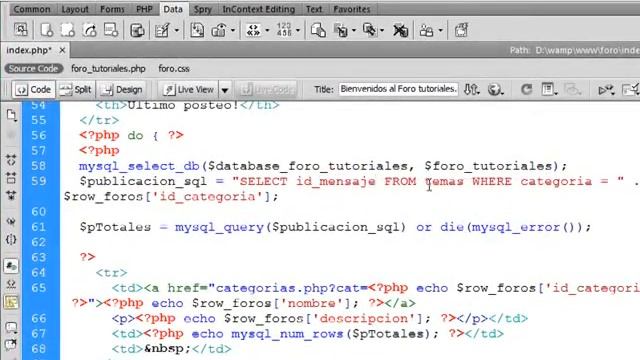Expand the Display Record Count dropdown arrow
Image resolution: width=640 pixels, height=360 pixels.
click(x=298, y=31)
